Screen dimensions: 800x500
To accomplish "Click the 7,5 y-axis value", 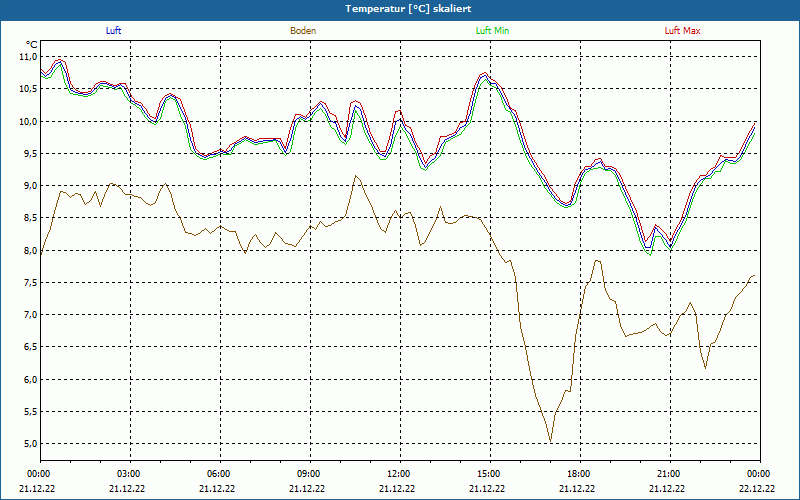I will pos(30,283).
